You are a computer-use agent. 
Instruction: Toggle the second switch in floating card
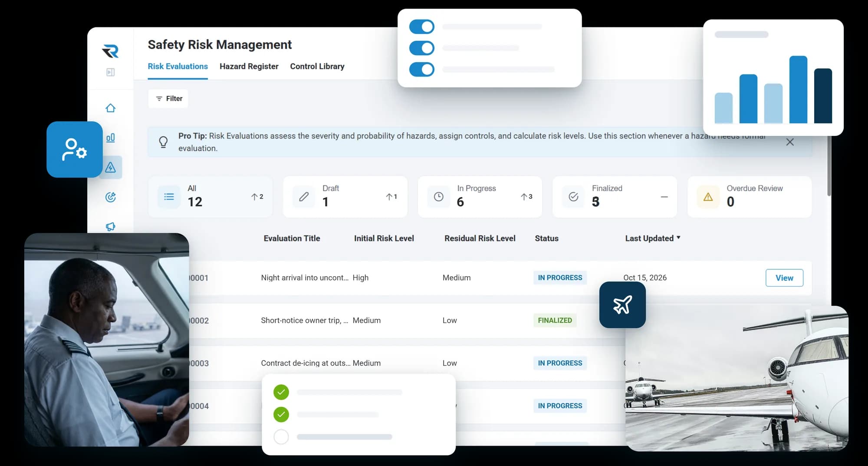422,48
